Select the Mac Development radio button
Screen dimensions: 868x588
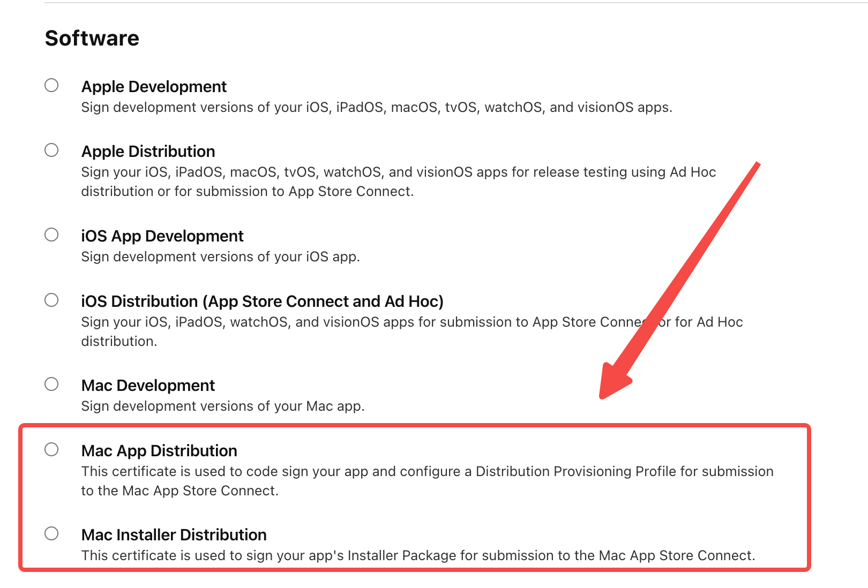[x=51, y=384]
